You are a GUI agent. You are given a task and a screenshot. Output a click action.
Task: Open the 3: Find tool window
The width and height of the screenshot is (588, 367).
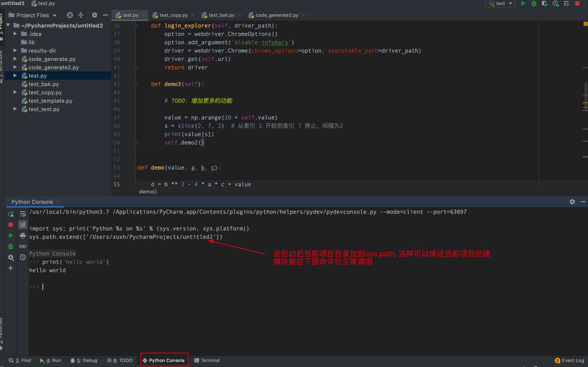click(20, 360)
